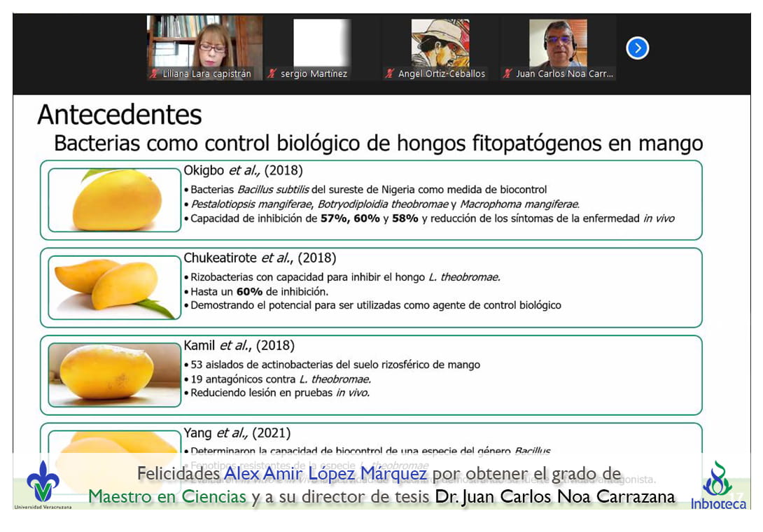Click Liliana Lara capistrán's muted microphone icon
This screenshot has width=763, height=532.
click(x=153, y=73)
